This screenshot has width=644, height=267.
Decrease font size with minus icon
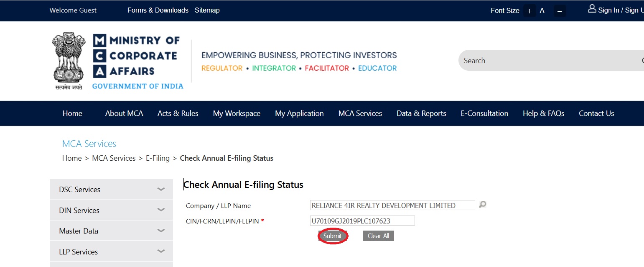point(560,11)
